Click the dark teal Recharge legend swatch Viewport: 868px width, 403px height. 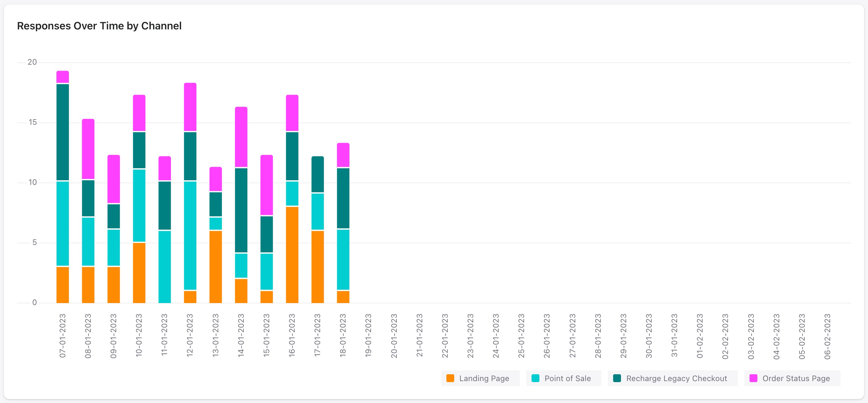[617, 379]
